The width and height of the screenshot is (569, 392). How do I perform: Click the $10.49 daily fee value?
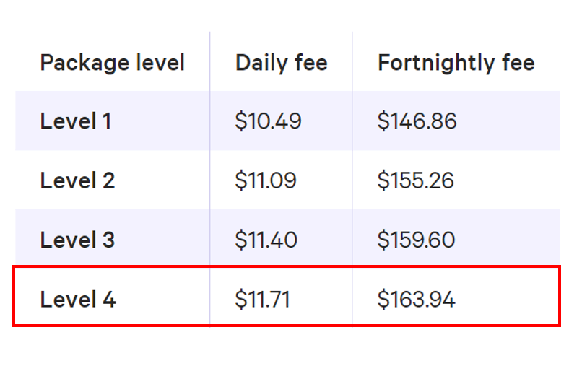(x=268, y=121)
